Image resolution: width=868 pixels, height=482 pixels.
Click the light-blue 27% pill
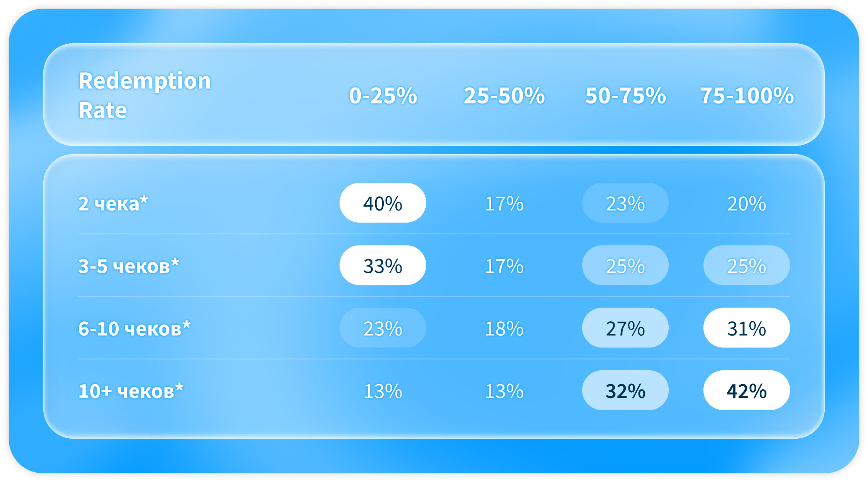pyautogui.click(x=625, y=328)
